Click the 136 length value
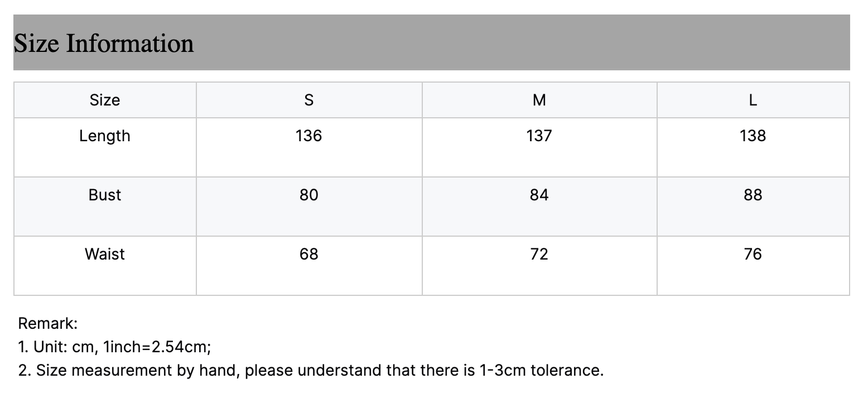 (x=309, y=136)
